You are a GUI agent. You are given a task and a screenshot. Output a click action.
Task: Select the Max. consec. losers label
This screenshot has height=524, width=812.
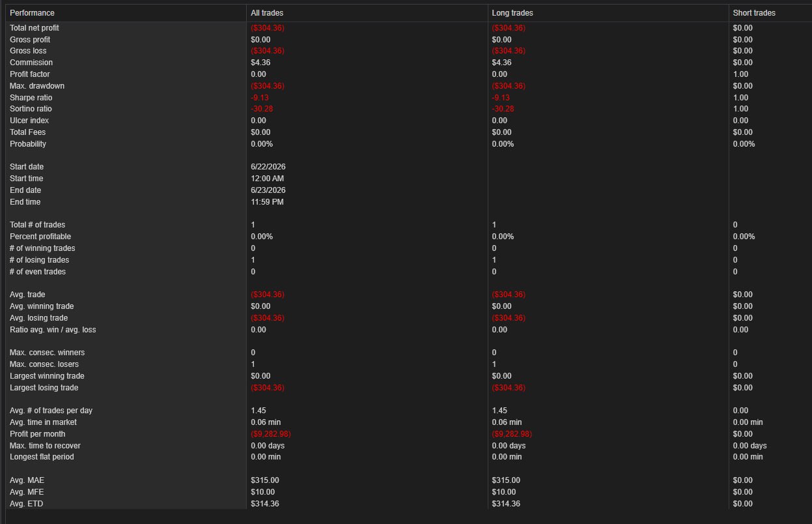pos(44,364)
